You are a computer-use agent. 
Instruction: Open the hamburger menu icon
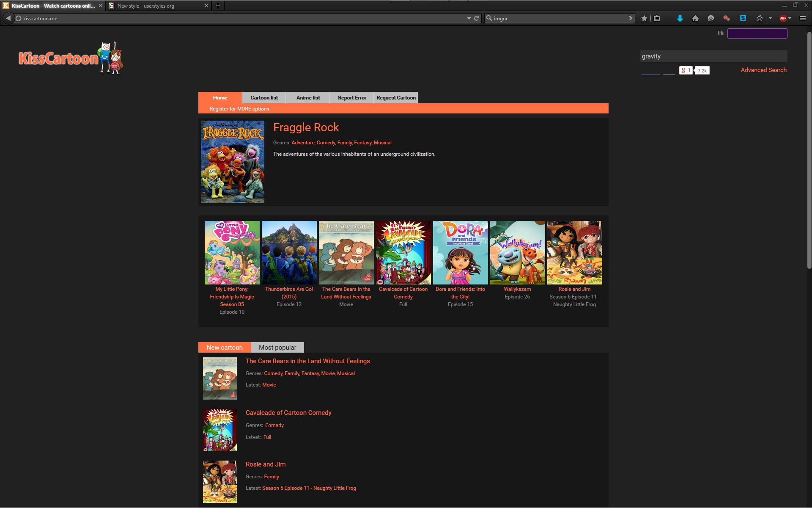tap(803, 18)
